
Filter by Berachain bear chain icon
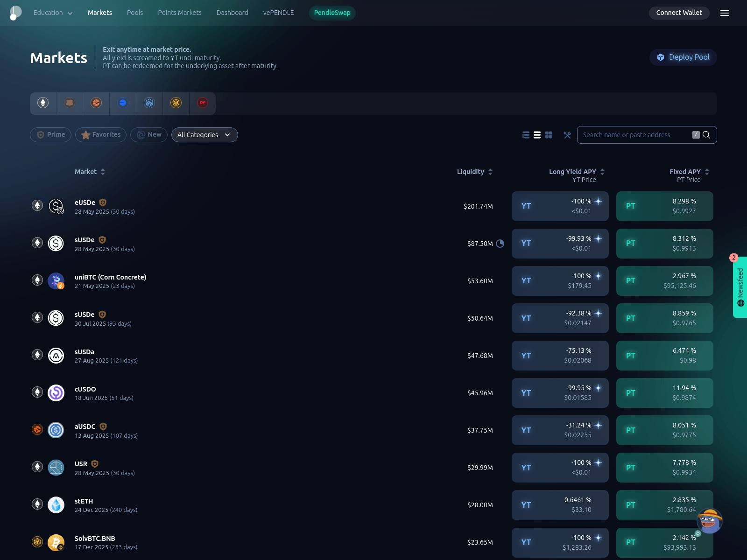tap(70, 103)
